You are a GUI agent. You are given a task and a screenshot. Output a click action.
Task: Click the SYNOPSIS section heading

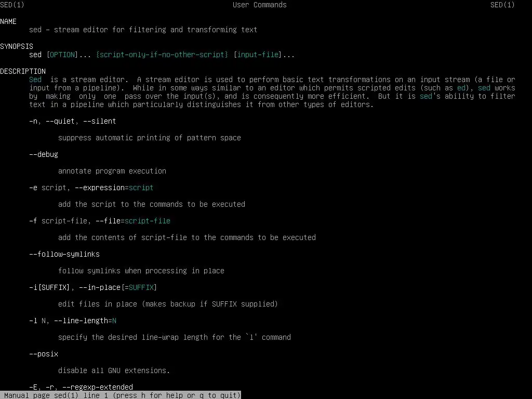click(x=17, y=46)
